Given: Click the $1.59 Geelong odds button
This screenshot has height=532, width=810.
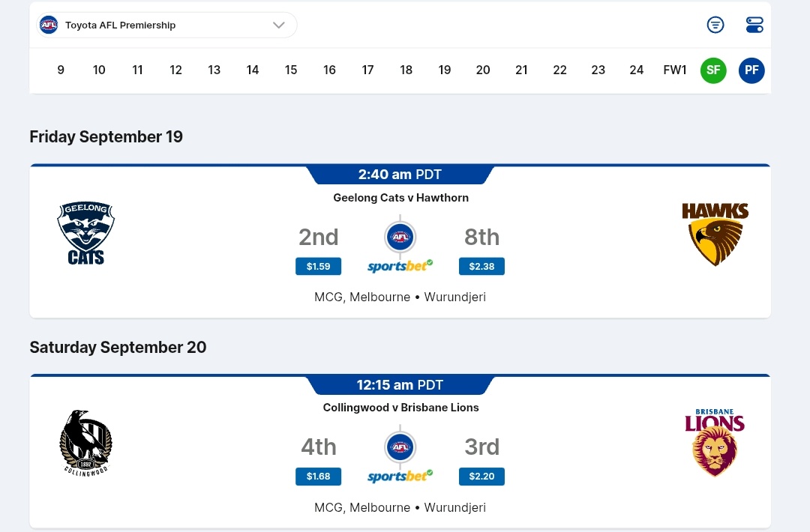Looking at the screenshot, I should 318,266.
